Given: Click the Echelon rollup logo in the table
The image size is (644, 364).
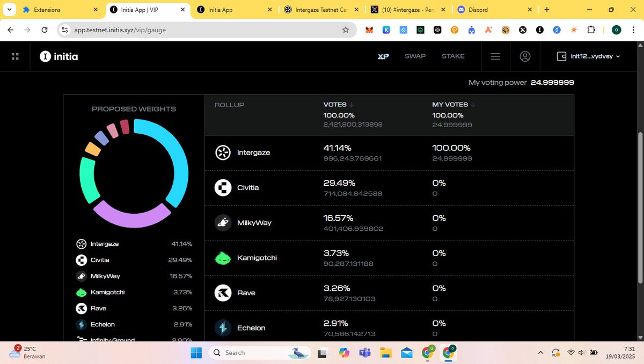Looking at the screenshot, I should [x=223, y=328].
